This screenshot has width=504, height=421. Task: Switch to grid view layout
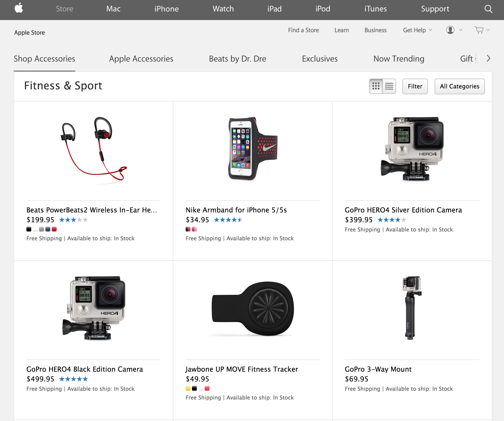(376, 86)
